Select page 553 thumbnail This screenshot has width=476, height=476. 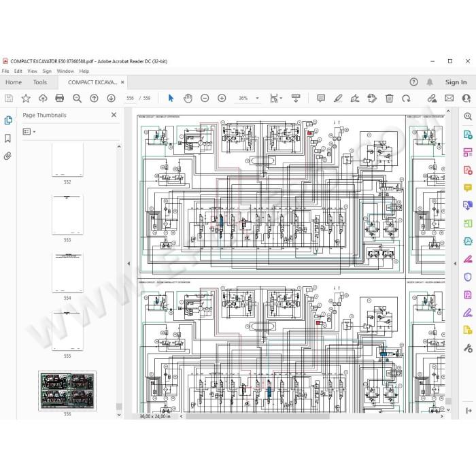click(67, 214)
